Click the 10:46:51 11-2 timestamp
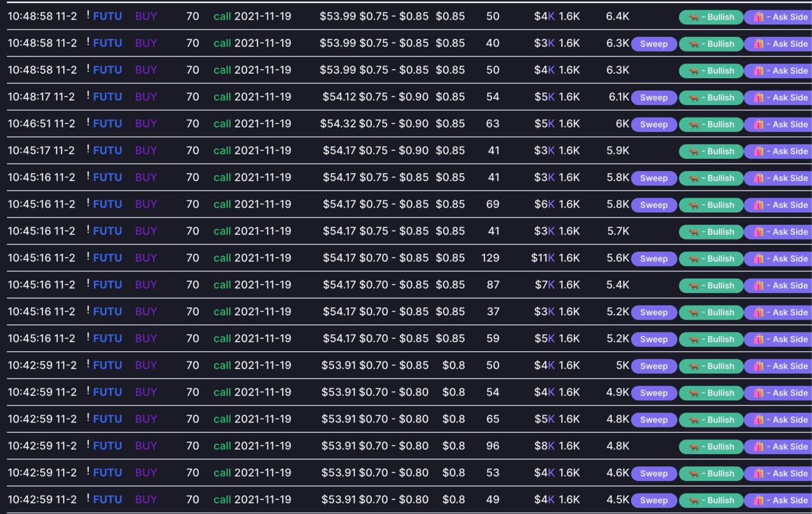The height and width of the screenshot is (514, 812). 41,124
